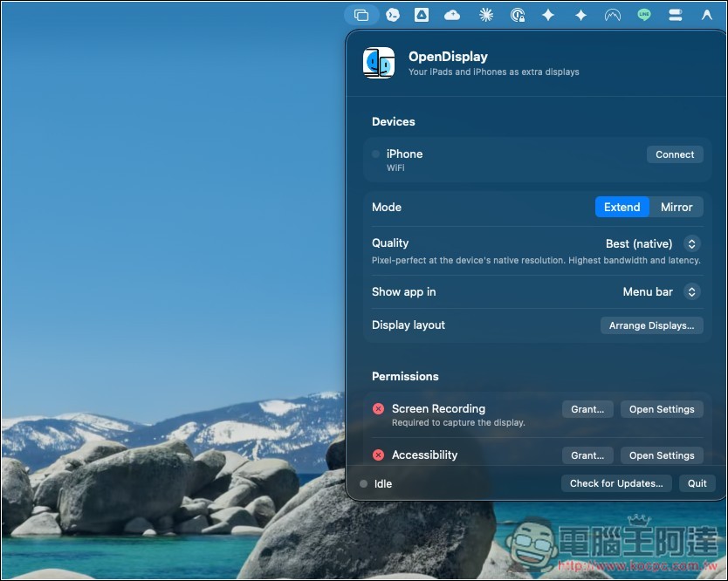The image size is (728, 581).
Task: Open the Google Drive menu bar icon
Action: [x=421, y=15]
